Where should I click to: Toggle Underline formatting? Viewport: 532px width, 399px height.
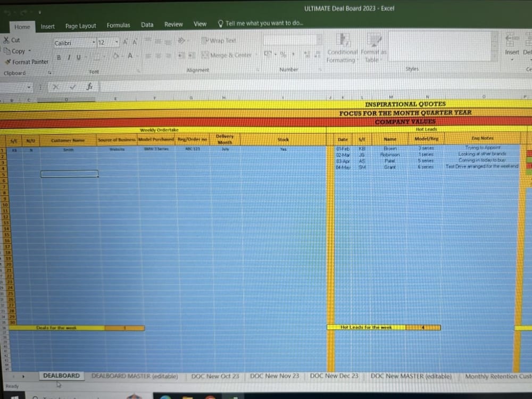[79, 57]
